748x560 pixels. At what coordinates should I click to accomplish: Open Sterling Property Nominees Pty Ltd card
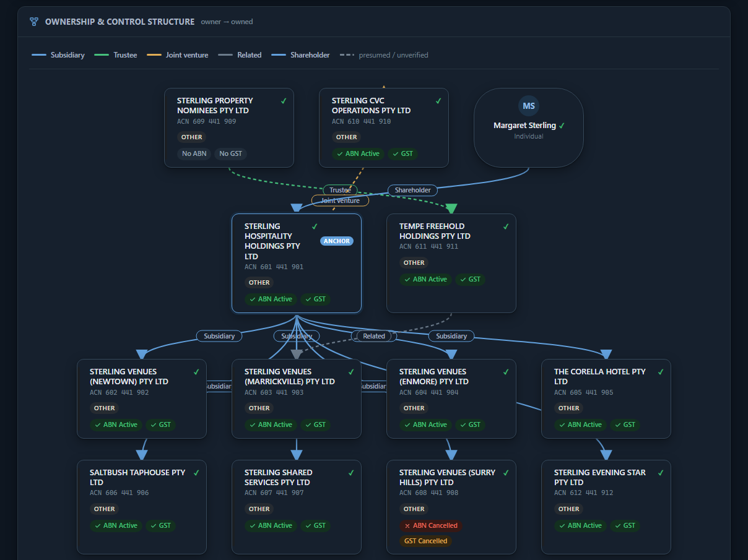pyautogui.click(x=229, y=127)
